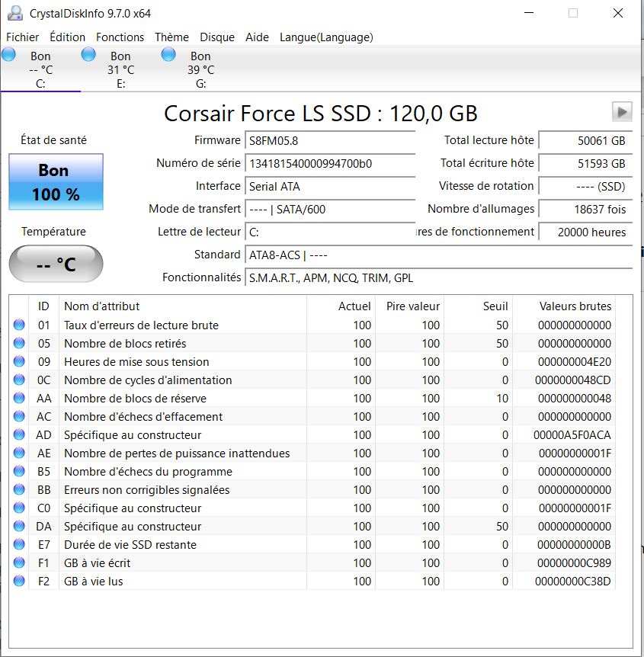Click status orb of attribute 09 row
This screenshot has height=657, width=644.
(19, 361)
